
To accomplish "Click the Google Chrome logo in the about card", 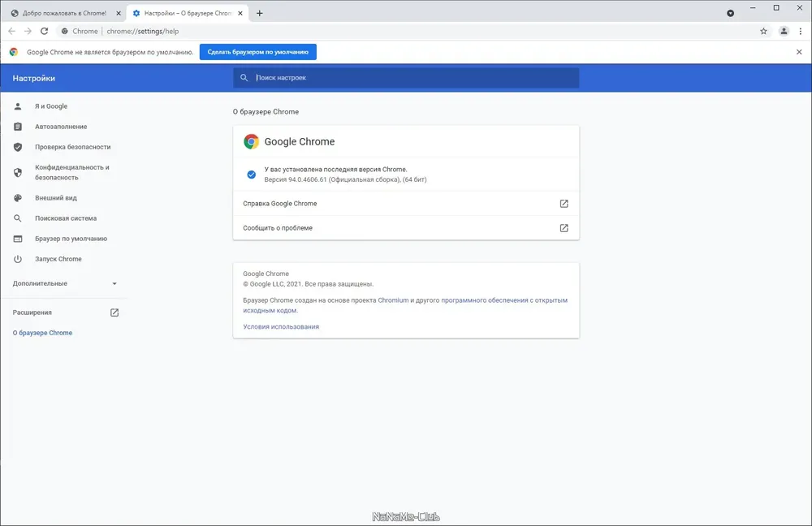I will [x=251, y=141].
